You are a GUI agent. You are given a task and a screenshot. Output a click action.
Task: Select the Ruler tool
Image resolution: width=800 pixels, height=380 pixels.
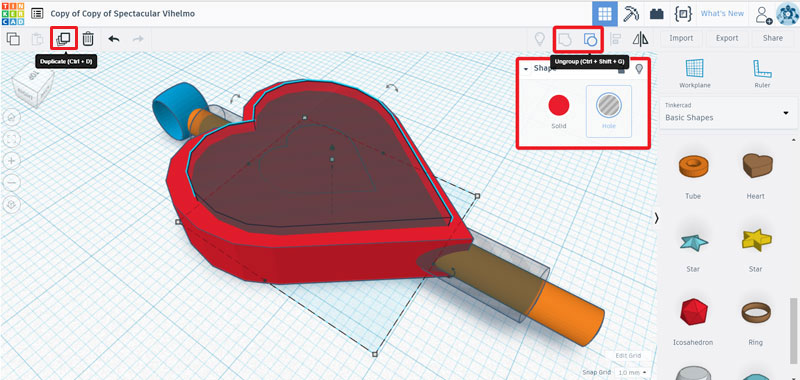(x=761, y=73)
